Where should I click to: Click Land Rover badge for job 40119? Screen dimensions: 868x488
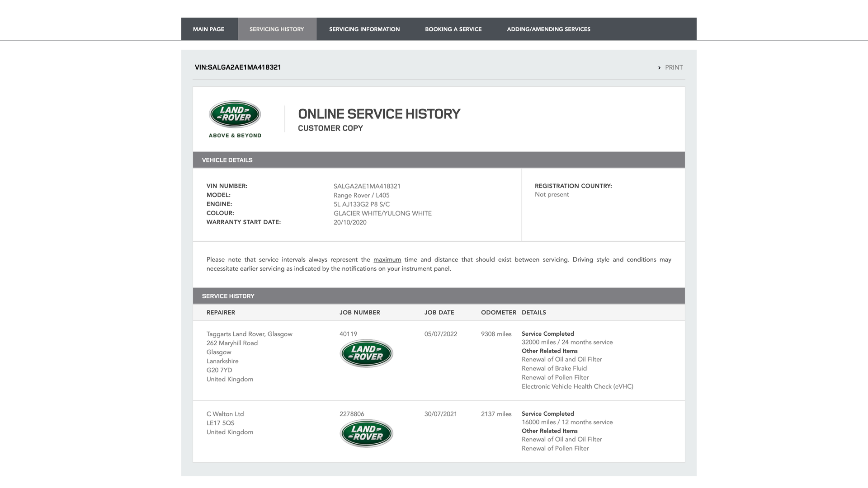coord(366,353)
